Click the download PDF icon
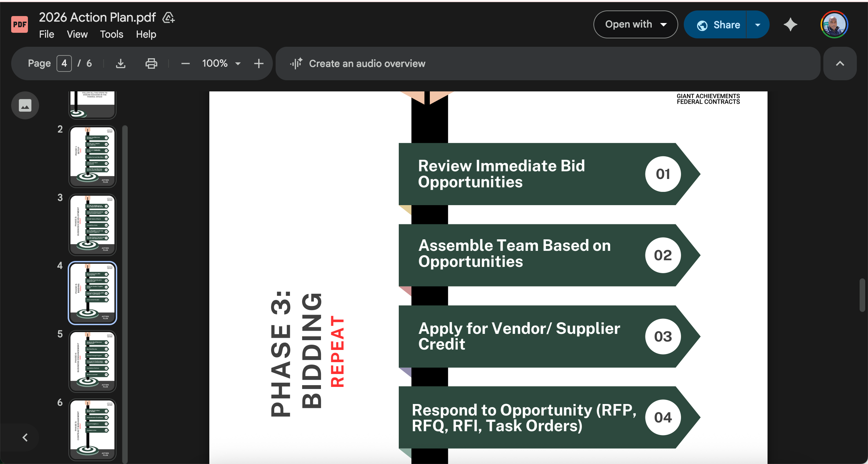Screen dimensions: 868x464 click(x=121, y=63)
